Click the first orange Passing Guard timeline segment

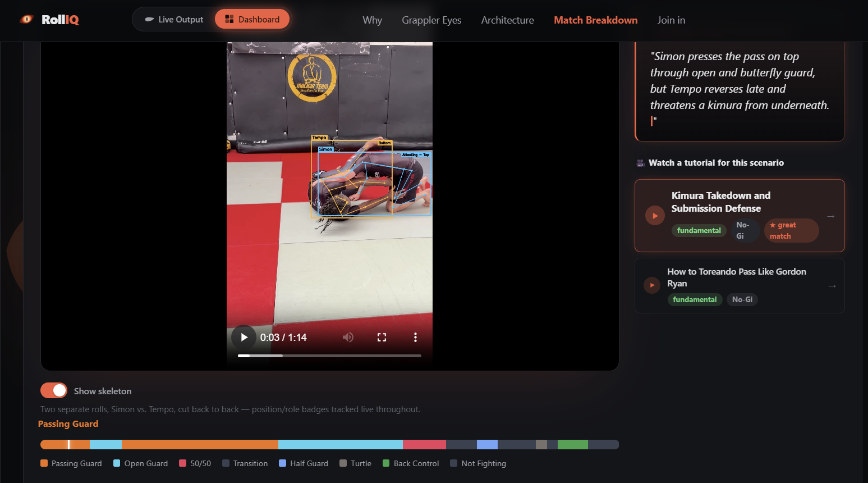pos(65,444)
